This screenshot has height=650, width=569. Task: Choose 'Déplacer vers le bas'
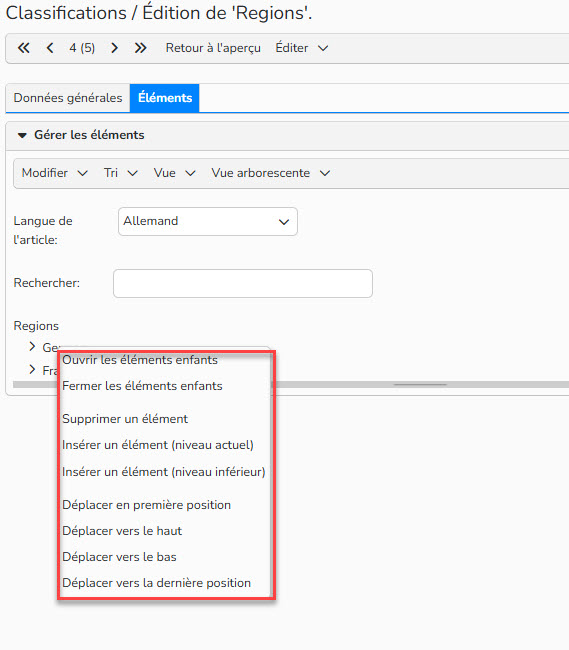pyautogui.click(x=119, y=557)
